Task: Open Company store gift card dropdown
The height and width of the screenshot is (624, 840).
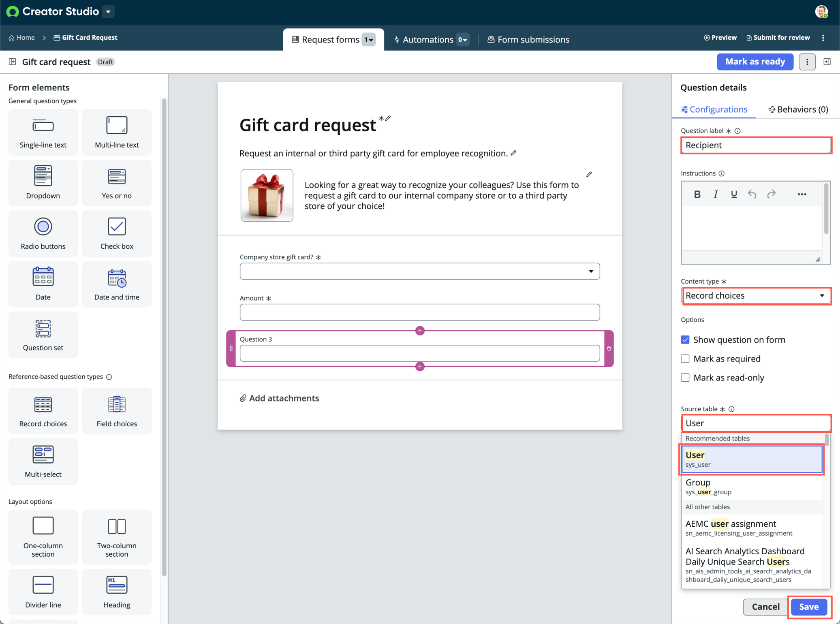Action: pos(420,271)
